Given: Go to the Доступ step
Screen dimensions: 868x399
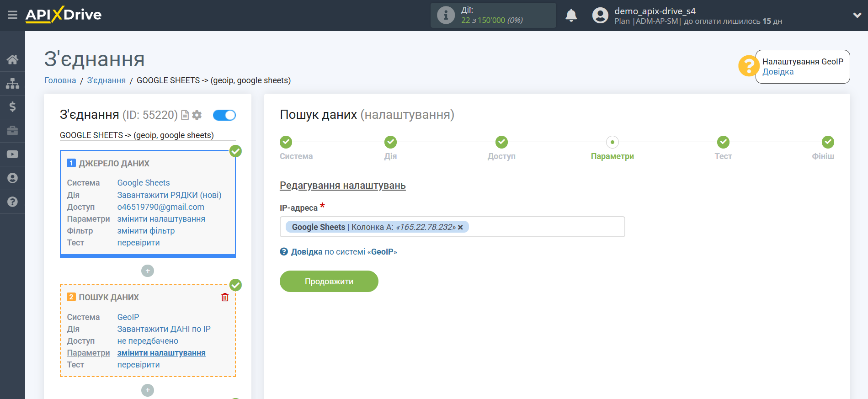Looking at the screenshot, I should pyautogui.click(x=501, y=142).
